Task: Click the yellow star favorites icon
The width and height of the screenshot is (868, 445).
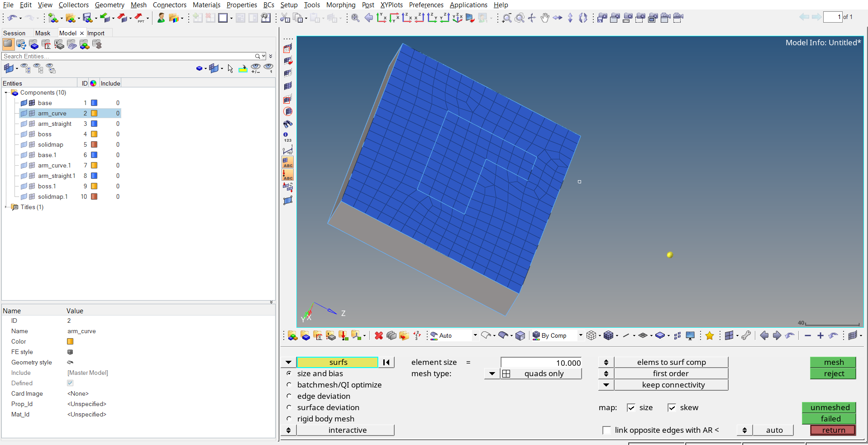Action: coord(710,335)
